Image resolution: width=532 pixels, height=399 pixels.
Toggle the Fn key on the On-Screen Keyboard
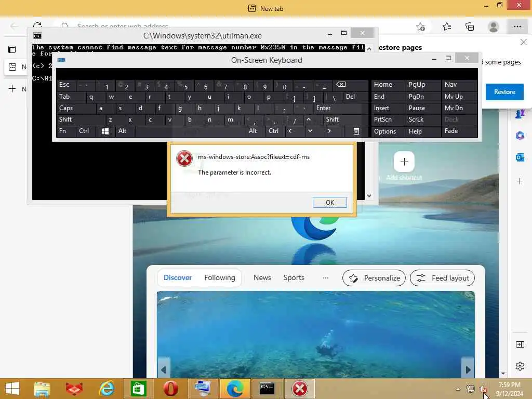pos(66,131)
